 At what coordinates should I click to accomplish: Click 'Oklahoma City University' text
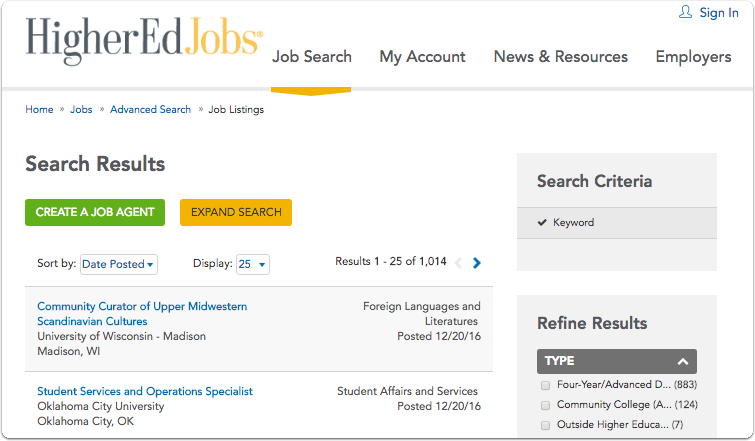pyautogui.click(x=101, y=406)
